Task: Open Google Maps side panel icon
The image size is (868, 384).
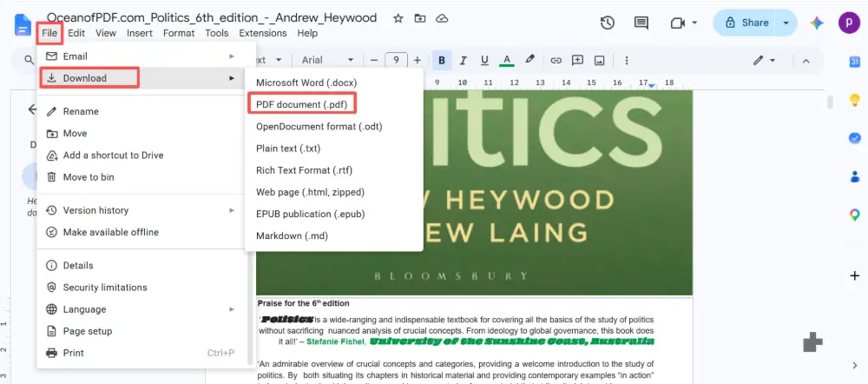Action: pos(855,215)
